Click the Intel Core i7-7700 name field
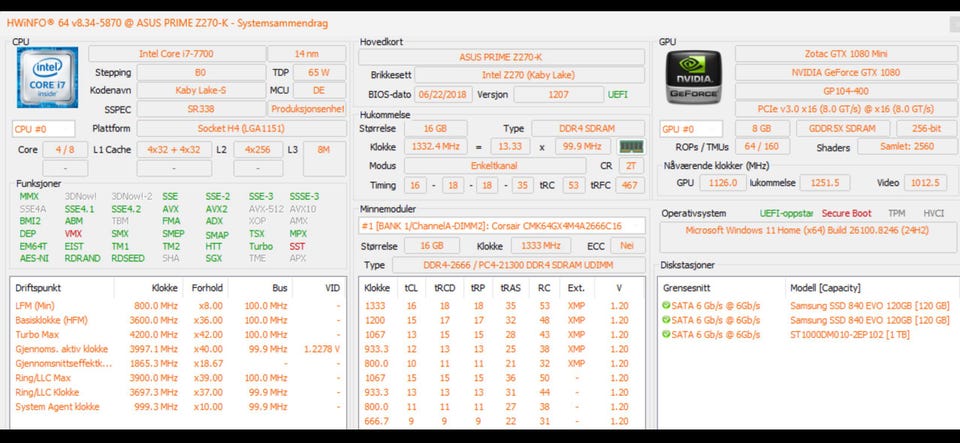This screenshot has height=443, width=960. tap(177, 54)
